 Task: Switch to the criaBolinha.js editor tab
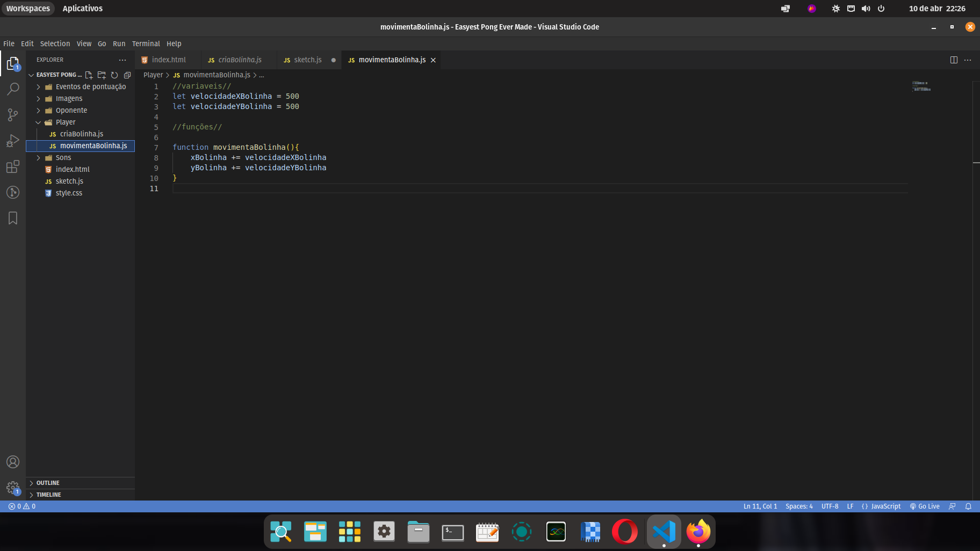tap(239, 60)
